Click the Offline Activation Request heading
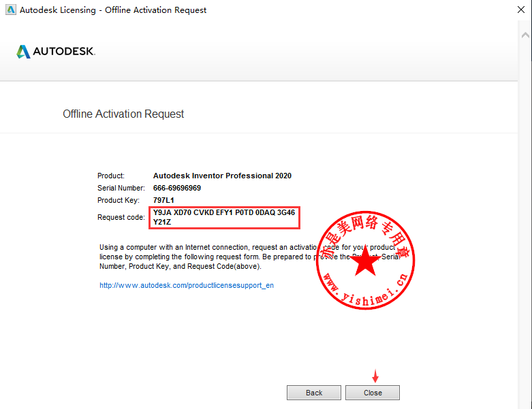The image size is (532, 409). (x=123, y=114)
